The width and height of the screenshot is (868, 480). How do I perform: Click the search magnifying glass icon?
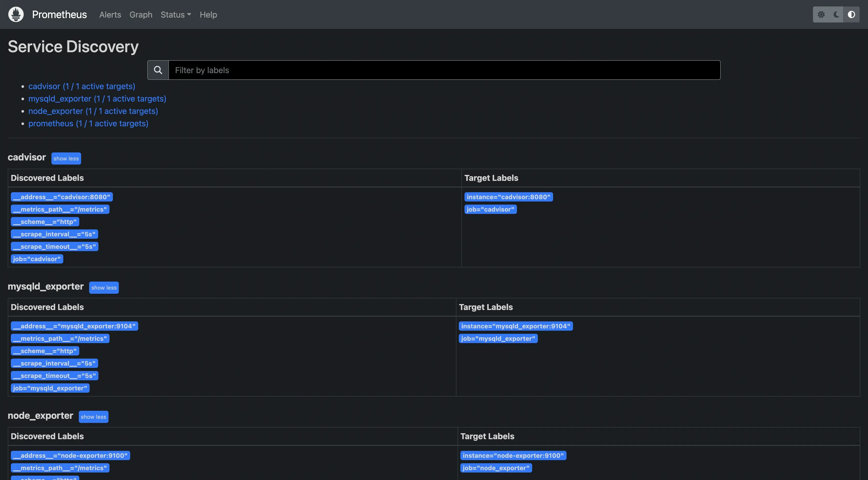pos(158,70)
